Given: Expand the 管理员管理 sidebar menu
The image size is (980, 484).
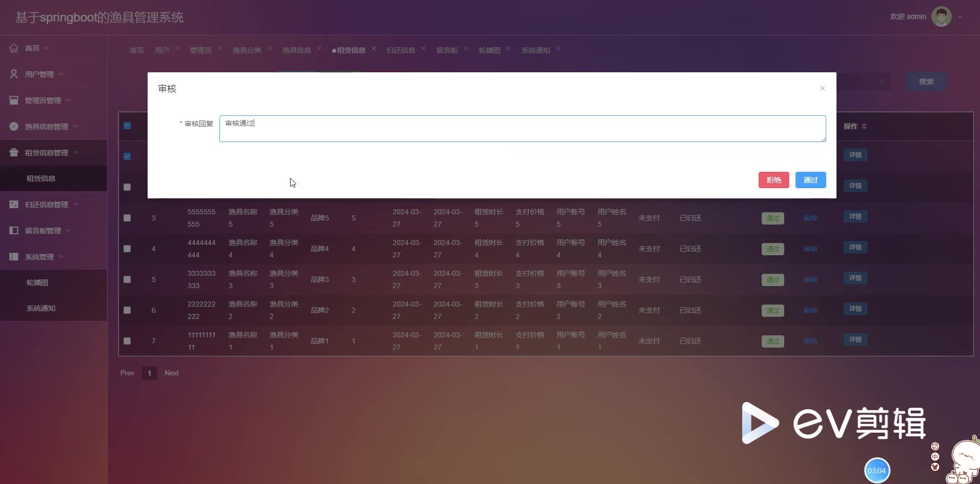Looking at the screenshot, I should coord(68,100).
